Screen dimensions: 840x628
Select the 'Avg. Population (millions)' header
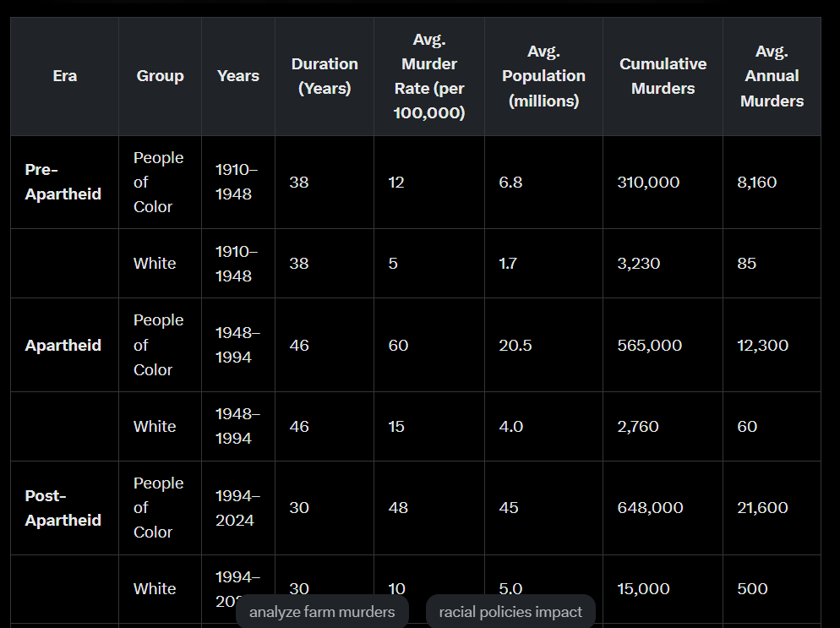(543, 76)
